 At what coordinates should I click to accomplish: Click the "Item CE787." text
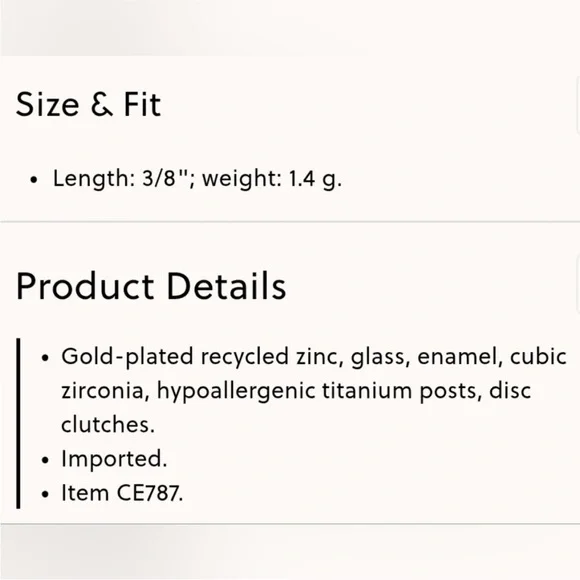point(122,493)
